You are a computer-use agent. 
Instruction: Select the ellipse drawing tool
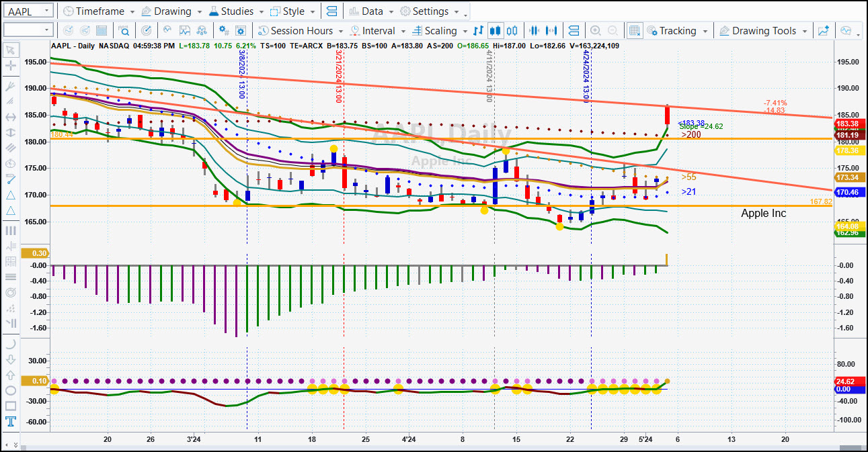[11, 390]
